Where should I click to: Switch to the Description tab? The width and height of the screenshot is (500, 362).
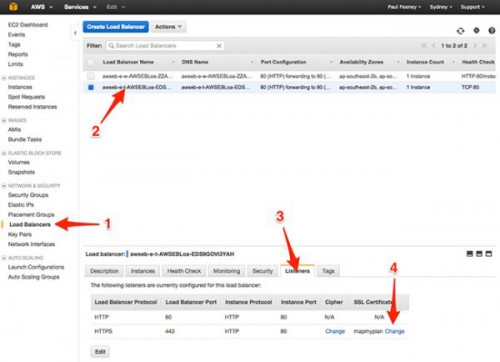[104, 271]
